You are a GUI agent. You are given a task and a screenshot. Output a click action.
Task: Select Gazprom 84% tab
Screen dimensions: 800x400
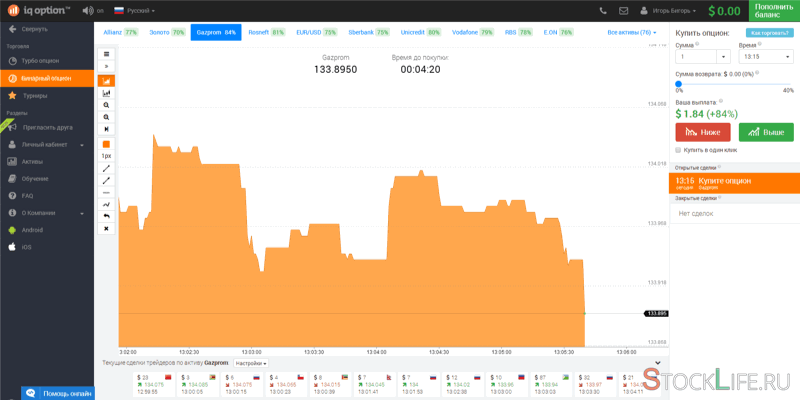coord(216,32)
